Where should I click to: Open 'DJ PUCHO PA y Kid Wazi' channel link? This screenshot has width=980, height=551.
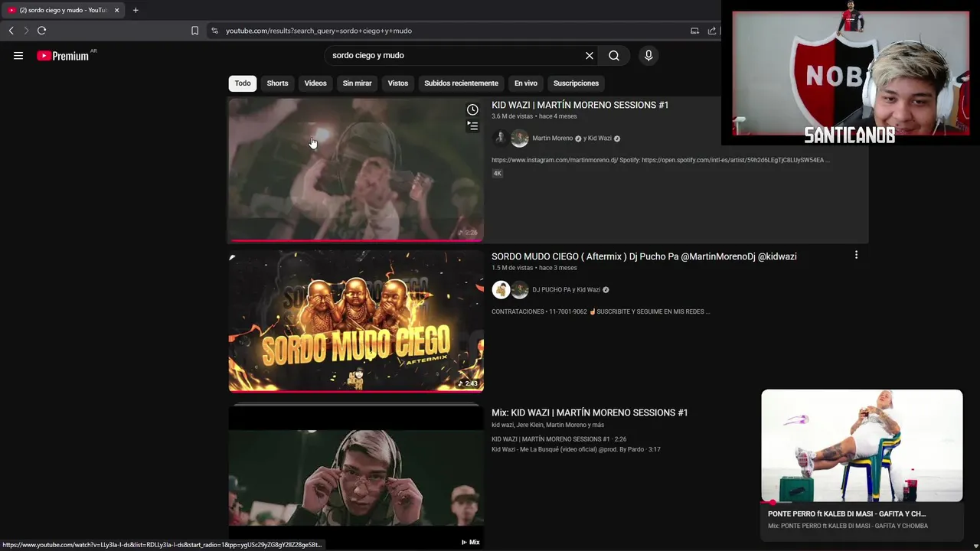coord(566,290)
